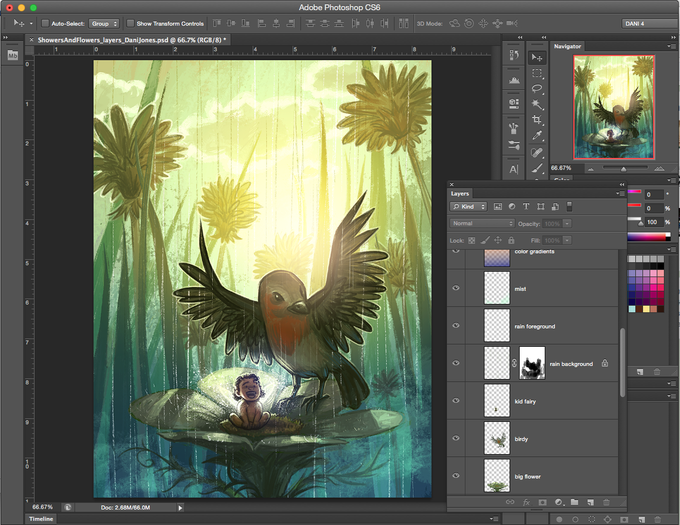Create a new layer in Layers panel
Screen dimensions: 680x525
pos(590,502)
